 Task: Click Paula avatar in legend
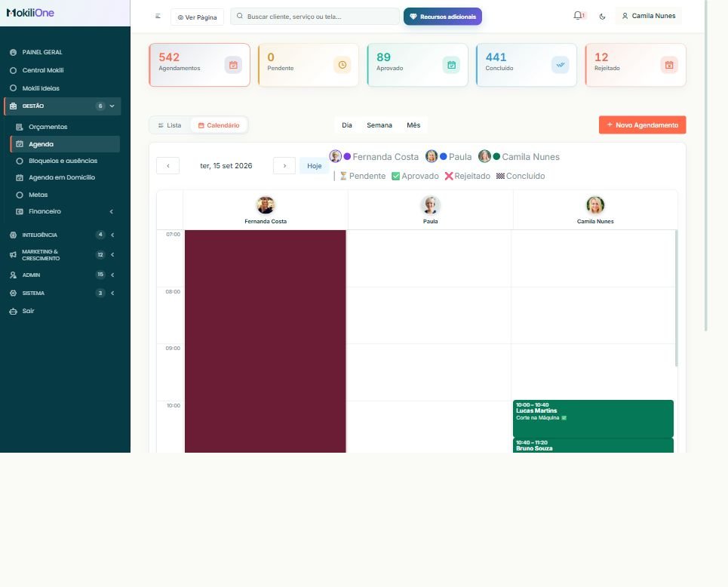point(432,156)
